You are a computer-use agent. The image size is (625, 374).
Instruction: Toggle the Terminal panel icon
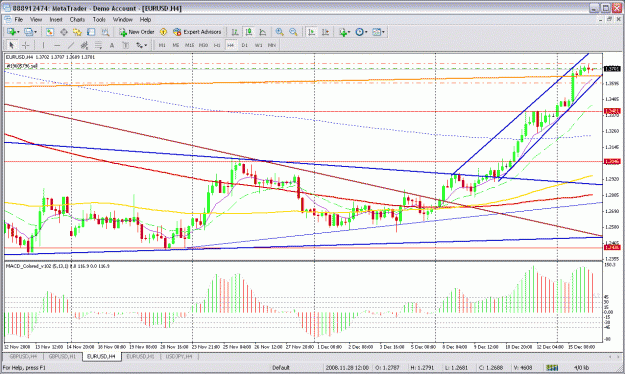coord(91,32)
